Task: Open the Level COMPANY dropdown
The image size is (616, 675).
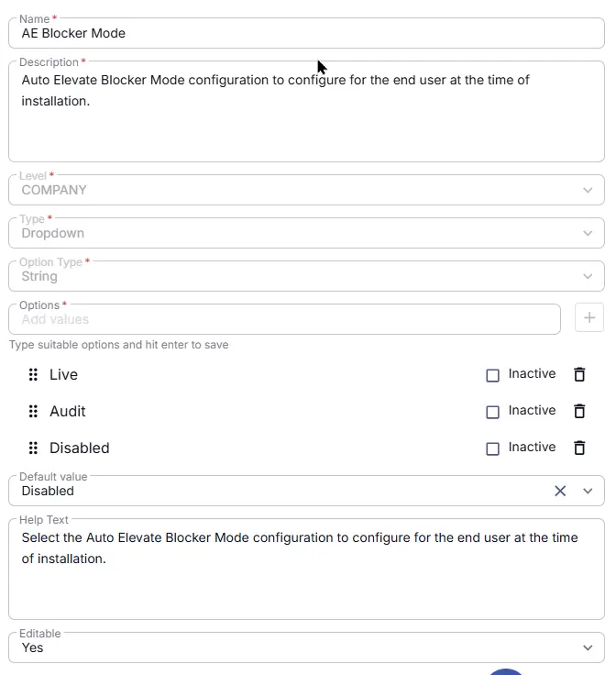Action: pyautogui.click(x=306, y=190)
